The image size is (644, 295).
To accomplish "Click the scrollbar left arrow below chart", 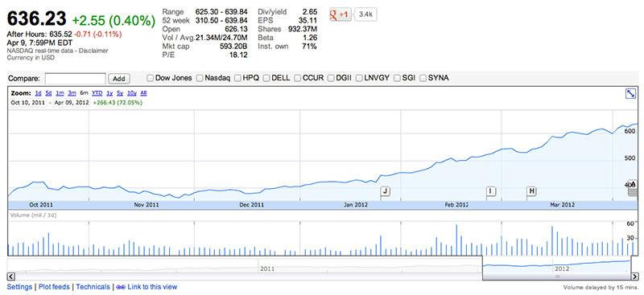I will tap(11, 277).
